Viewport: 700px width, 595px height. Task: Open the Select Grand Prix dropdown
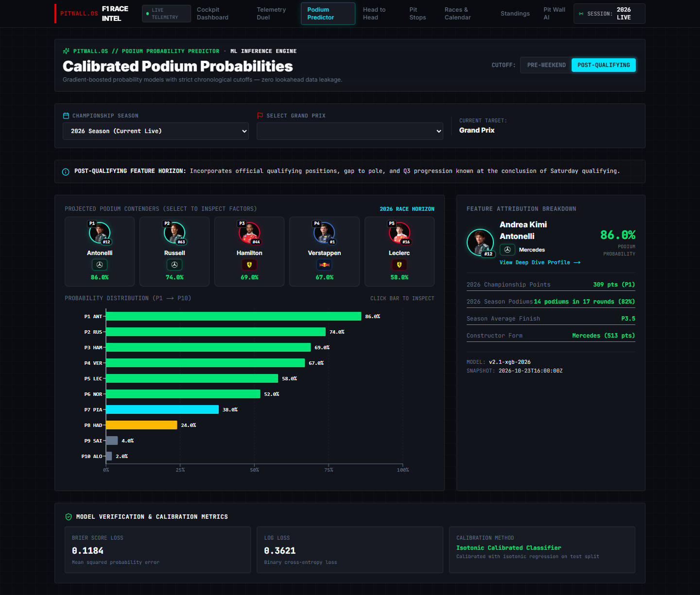[x=350, y=131]
